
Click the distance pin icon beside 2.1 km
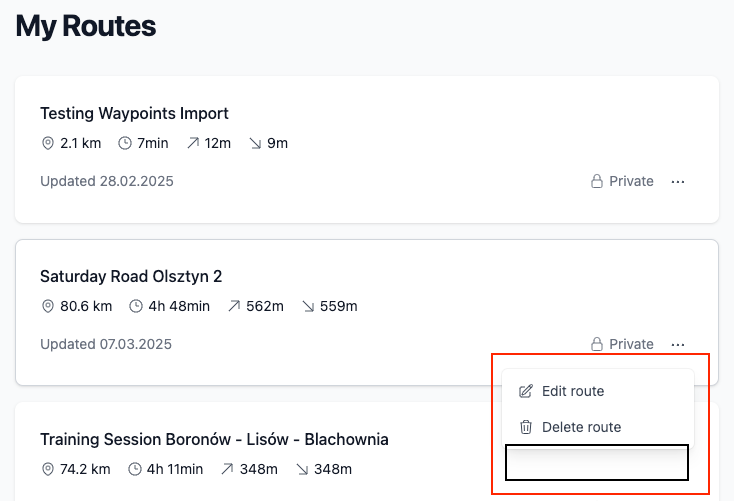(x=48, y=143)
